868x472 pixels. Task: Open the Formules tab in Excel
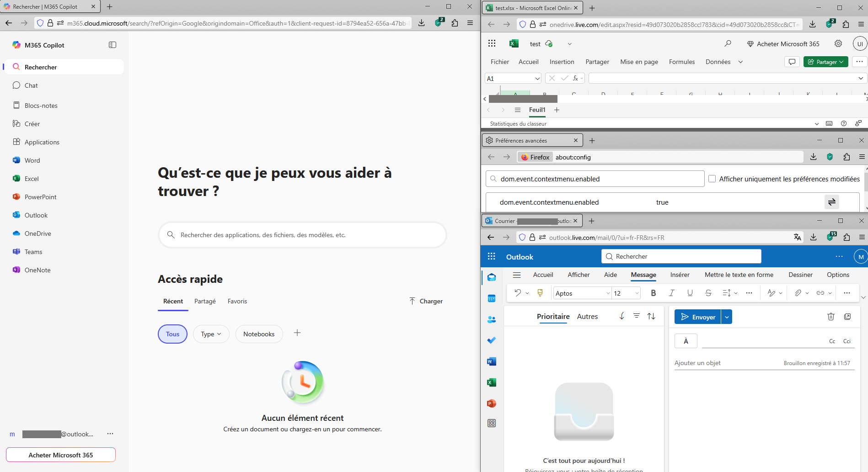point(682,62)
